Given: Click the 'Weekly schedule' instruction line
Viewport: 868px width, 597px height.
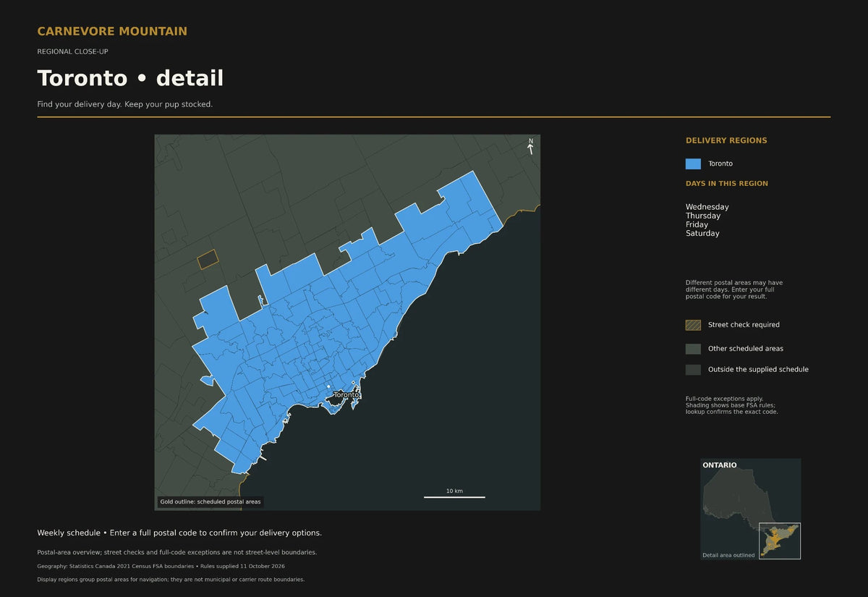Looking at the screenshot, I should pyautogui.click(x=179, y=533).
